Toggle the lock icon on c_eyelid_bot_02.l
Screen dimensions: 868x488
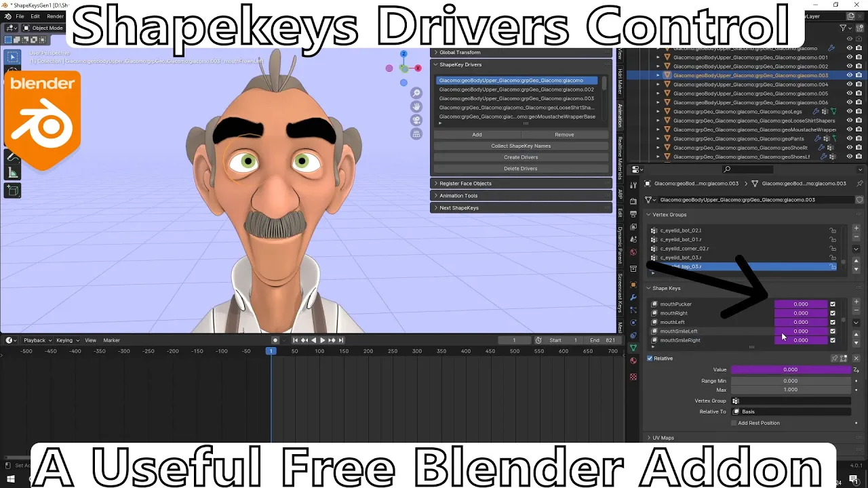point(833,230)
